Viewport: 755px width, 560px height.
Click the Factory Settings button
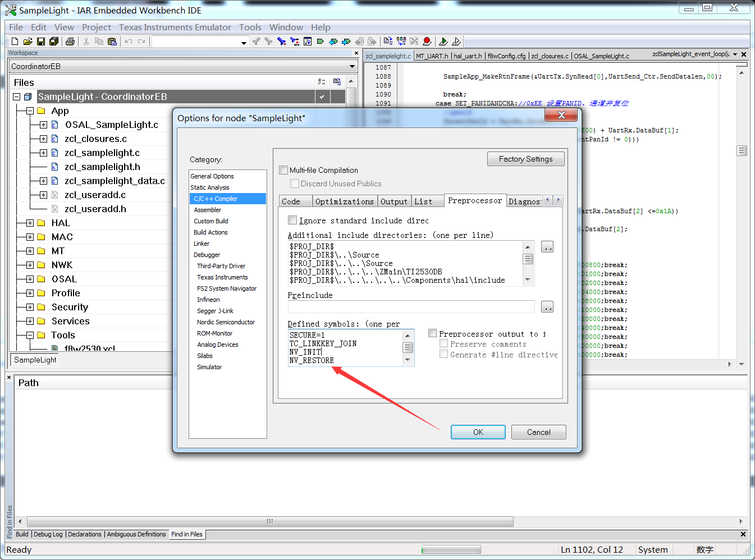point(526,159)
